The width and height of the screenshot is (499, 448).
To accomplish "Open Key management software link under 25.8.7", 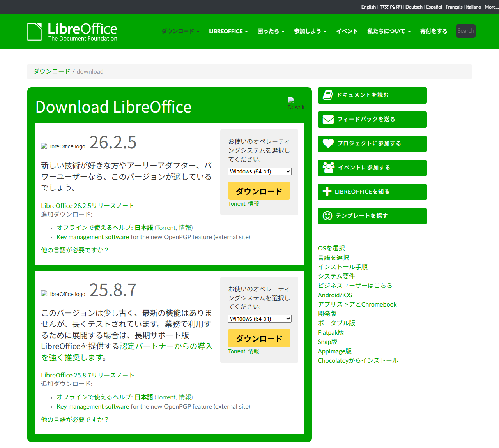I will (93, 406).
